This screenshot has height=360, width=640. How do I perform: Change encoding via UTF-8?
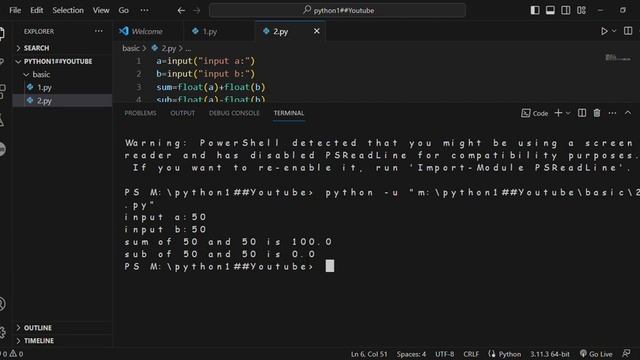(x=444, y=354)
